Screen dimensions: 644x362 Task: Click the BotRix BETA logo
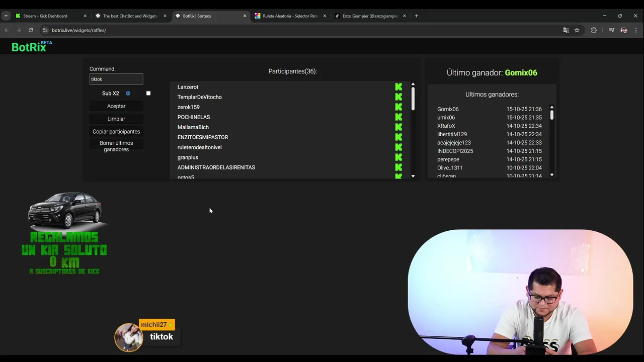pyautogui.click(x=32, y=46)
